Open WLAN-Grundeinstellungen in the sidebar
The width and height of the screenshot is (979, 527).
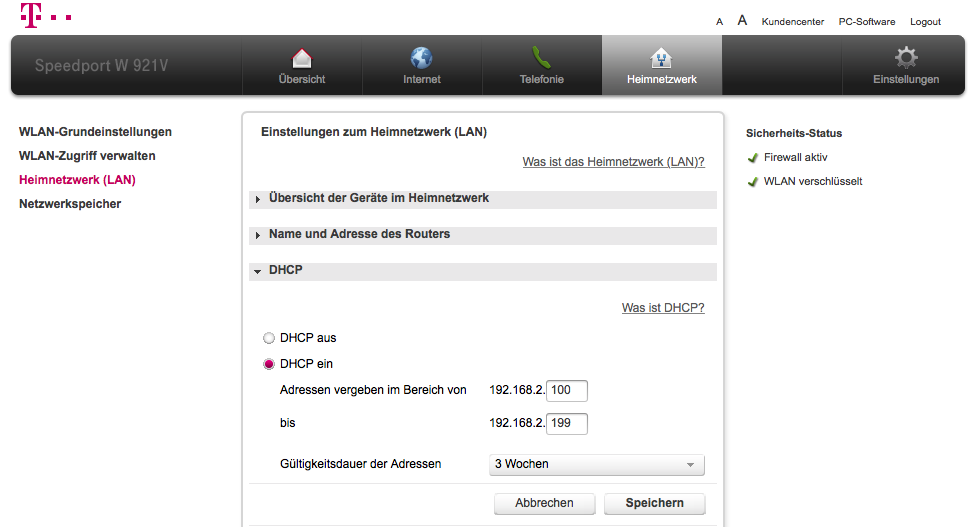click(96, 132)
